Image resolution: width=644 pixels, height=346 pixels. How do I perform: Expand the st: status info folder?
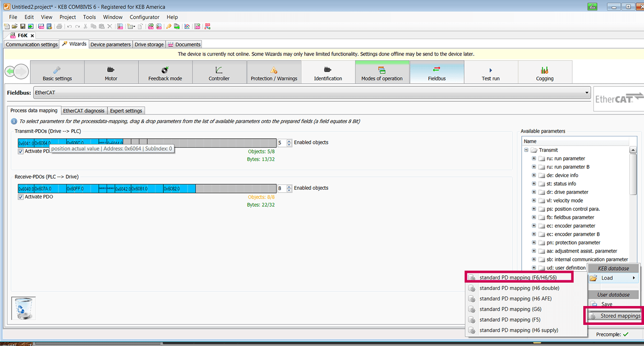(x=534, y=184)
